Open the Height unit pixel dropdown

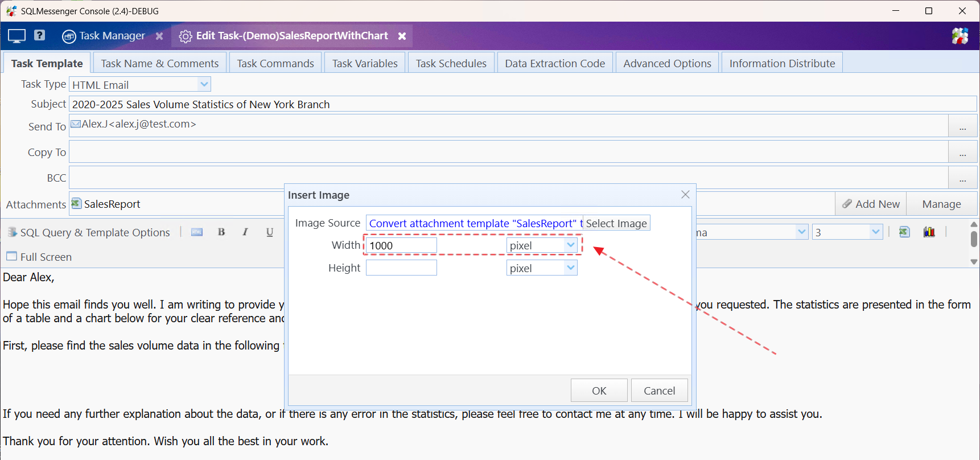coord(570,268)
